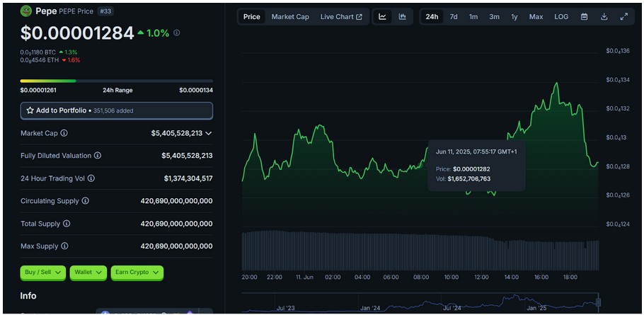Viewport: 644px width, 315px height.
Task: Click the tooltip Vol $1,652,706,763
Action: click(x=469, y=178)
